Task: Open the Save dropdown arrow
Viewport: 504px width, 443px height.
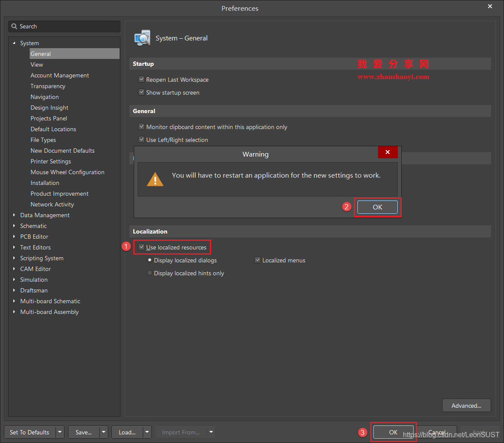Action: click(104, 432)
